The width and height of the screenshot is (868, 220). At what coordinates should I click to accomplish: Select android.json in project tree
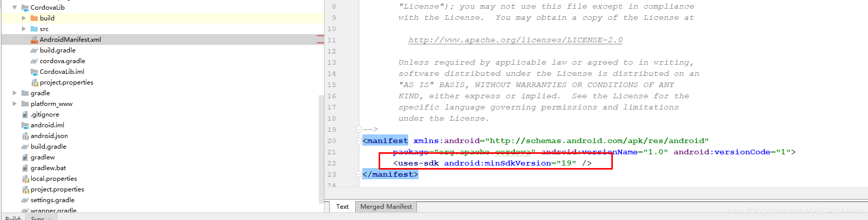49,135
